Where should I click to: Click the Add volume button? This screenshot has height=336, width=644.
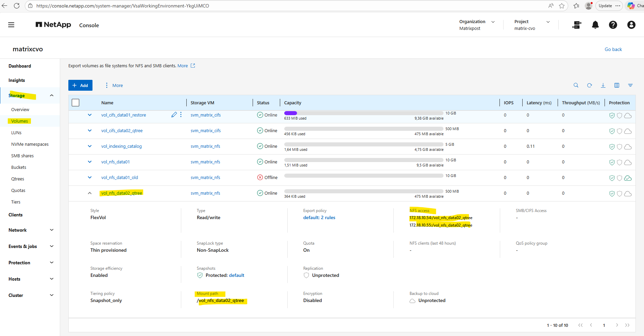(x=80, y=85)
